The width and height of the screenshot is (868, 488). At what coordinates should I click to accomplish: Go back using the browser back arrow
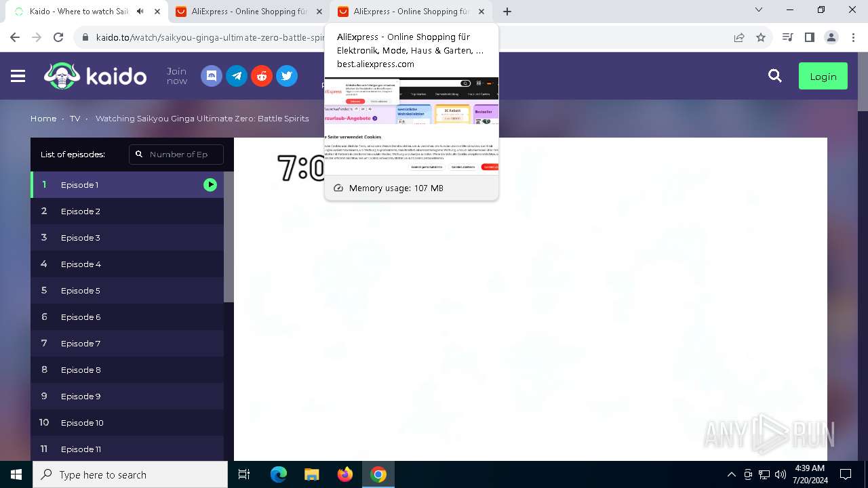tap(15, 37)
